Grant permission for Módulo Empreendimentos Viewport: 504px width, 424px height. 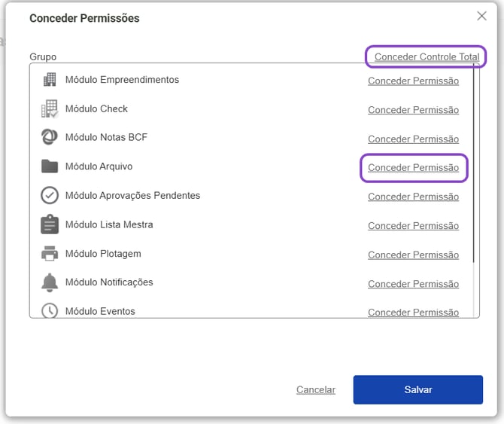pyautogui.click(x=413, y=81)
